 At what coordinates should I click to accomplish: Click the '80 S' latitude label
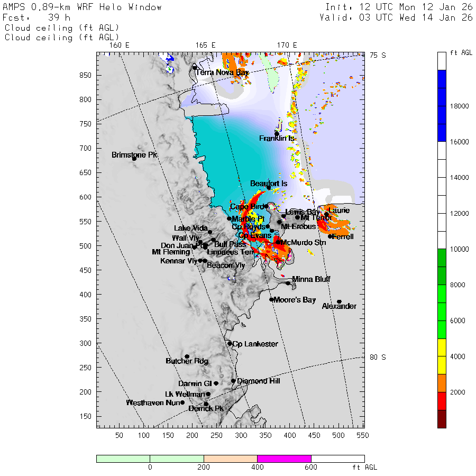pyautogui.click(x=377, y=357)
